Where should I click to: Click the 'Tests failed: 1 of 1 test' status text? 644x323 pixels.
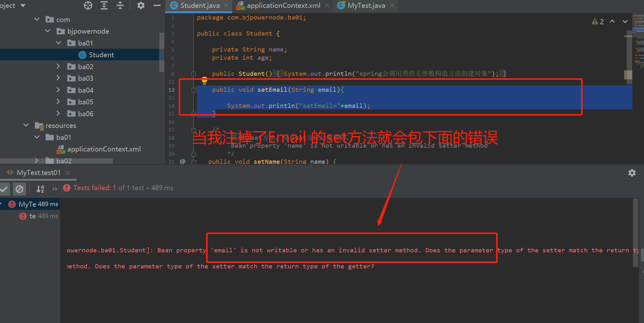[123, 188]
